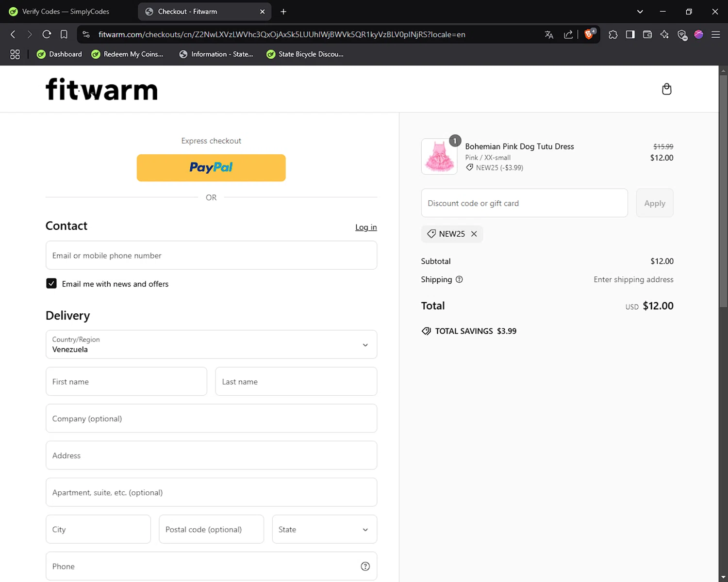Image resolution: width=728 pixels, height=582 pixels.
Task: Click the Apartment, suite, etc. field
Action: pyautogui.click(x=211, y=492)
